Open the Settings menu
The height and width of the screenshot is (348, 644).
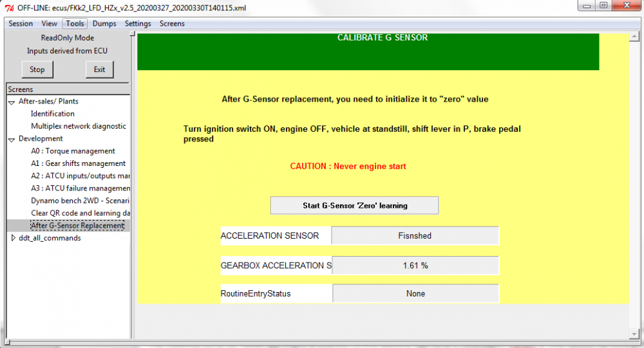pyautogui.click(x=138, y=24)
